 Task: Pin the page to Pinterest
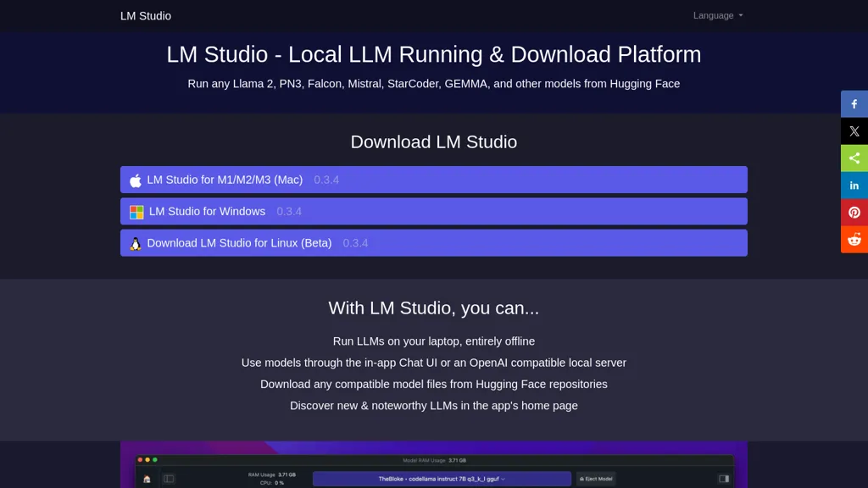(854, 212)
